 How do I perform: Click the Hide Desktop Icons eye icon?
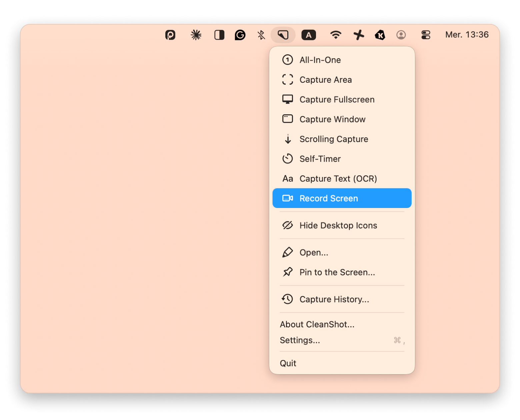pyautogui.click(x=288, y=225)
